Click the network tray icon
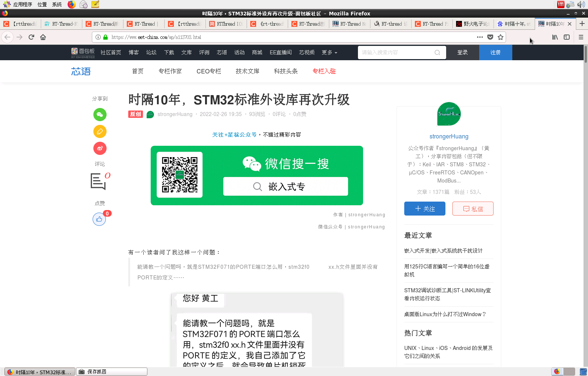Viewport: 588px width, 376px height. point(570,4)
